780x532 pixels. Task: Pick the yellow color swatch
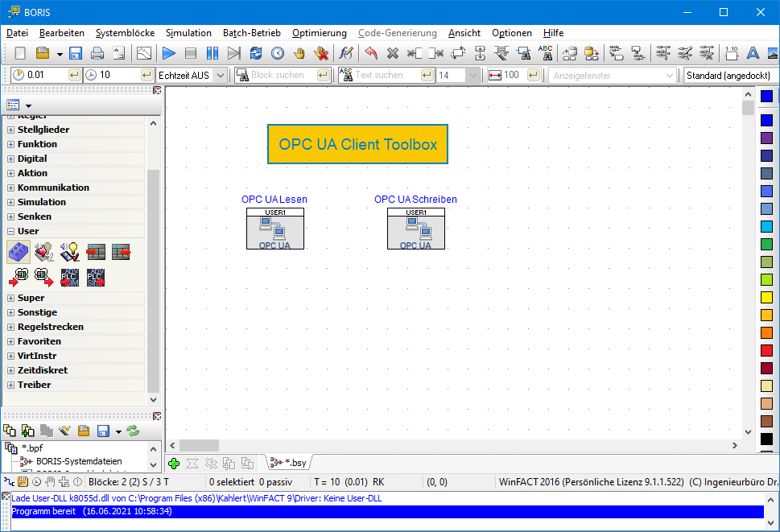click(766, 297)
